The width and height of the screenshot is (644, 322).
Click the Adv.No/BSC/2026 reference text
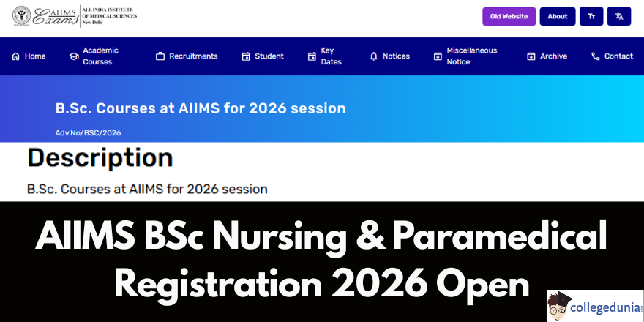(88, 133)
